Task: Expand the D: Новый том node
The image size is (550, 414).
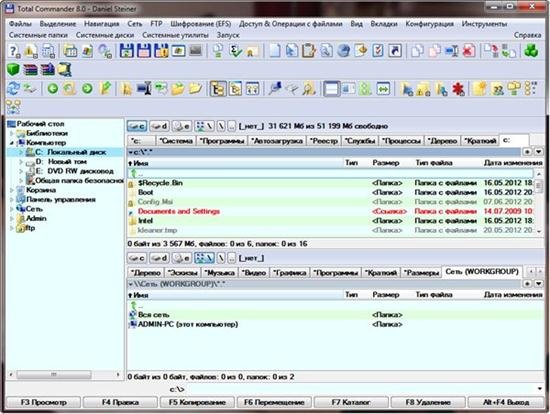Action: pyautogui.click(x=21, y=162)
